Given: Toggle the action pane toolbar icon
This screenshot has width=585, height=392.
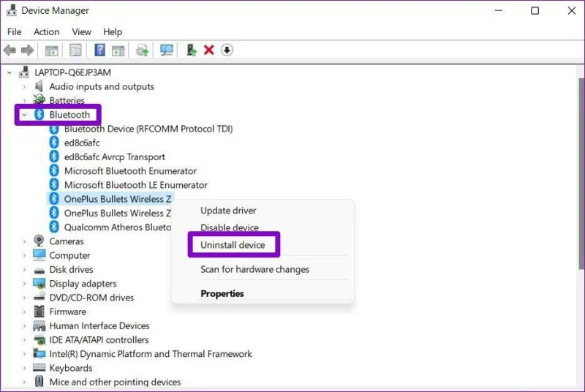Looking at the screenshot, I should pos(118,50).
